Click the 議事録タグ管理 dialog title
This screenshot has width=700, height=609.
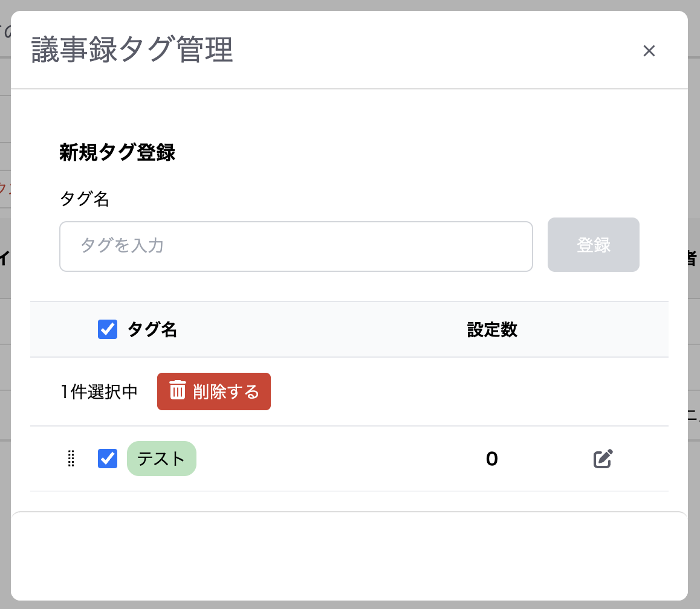click(132, 50)
